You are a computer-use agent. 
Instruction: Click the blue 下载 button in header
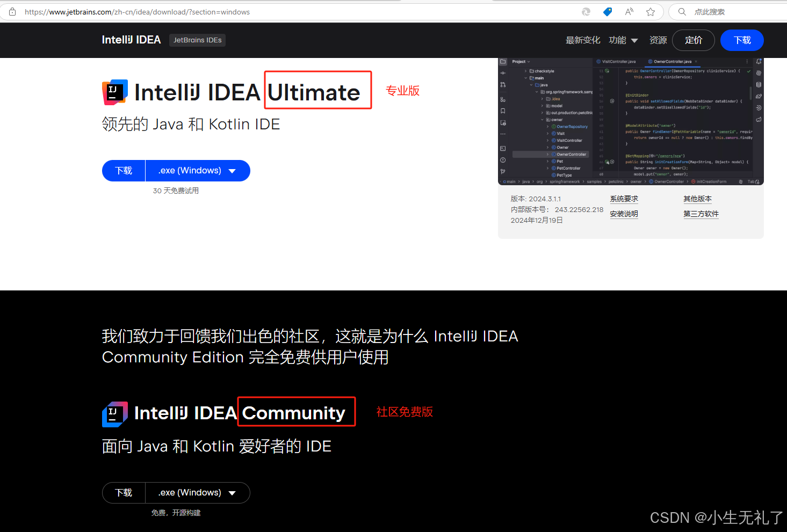click(x=742, y=40)
